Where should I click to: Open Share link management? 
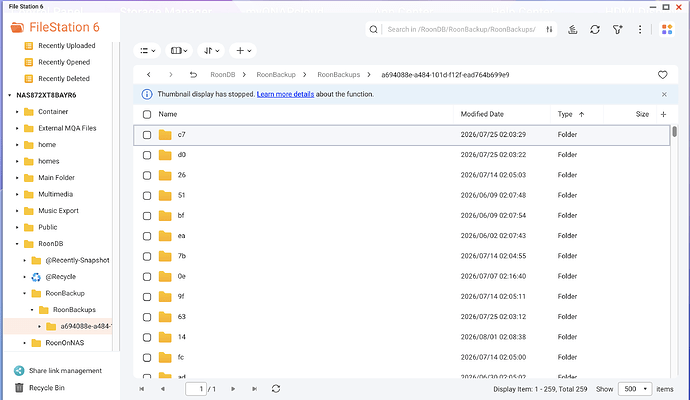click(x=65, y=371)
